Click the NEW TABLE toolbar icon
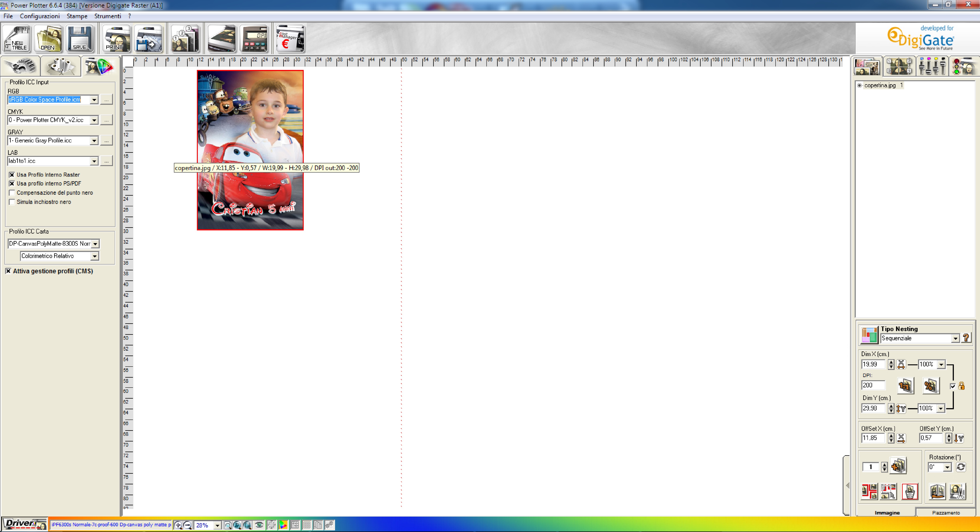 pyautogui.click(x=16, y=38)
